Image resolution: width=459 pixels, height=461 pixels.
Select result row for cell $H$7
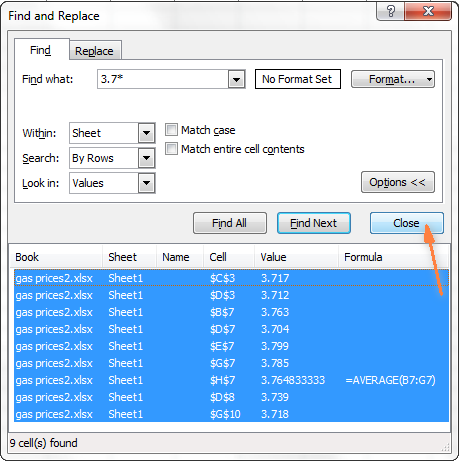(231, 380)
